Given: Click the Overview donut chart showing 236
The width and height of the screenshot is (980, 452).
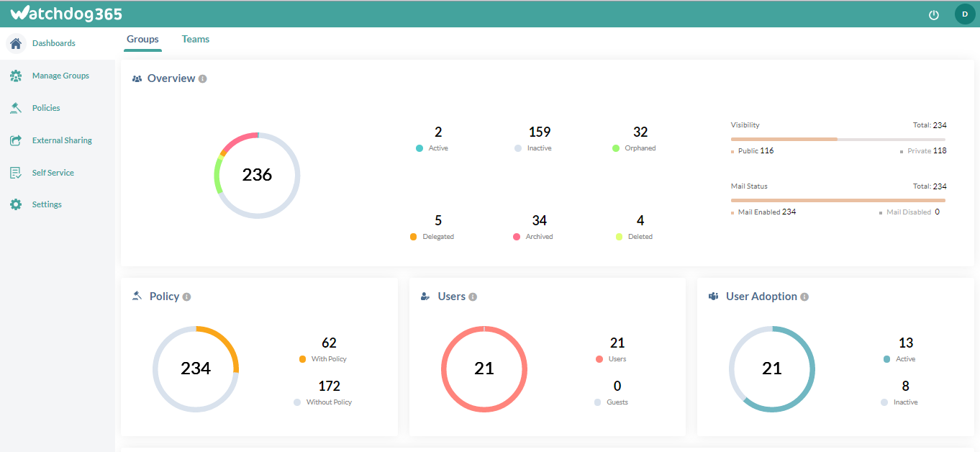Looking at the screenshot, I should 258,175.
